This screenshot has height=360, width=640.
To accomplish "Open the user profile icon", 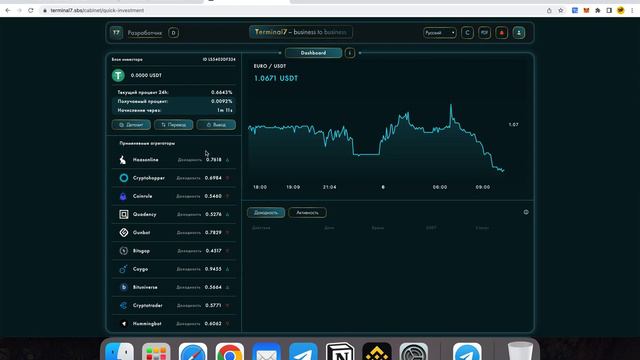I will (x=519, y=33).
